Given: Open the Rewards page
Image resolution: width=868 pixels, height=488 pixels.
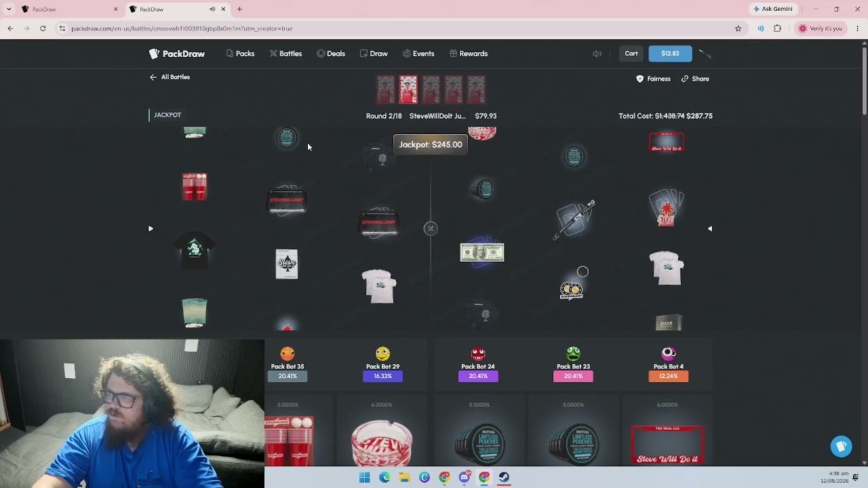Looking at the screenshot, I should (x=469, y=54).
